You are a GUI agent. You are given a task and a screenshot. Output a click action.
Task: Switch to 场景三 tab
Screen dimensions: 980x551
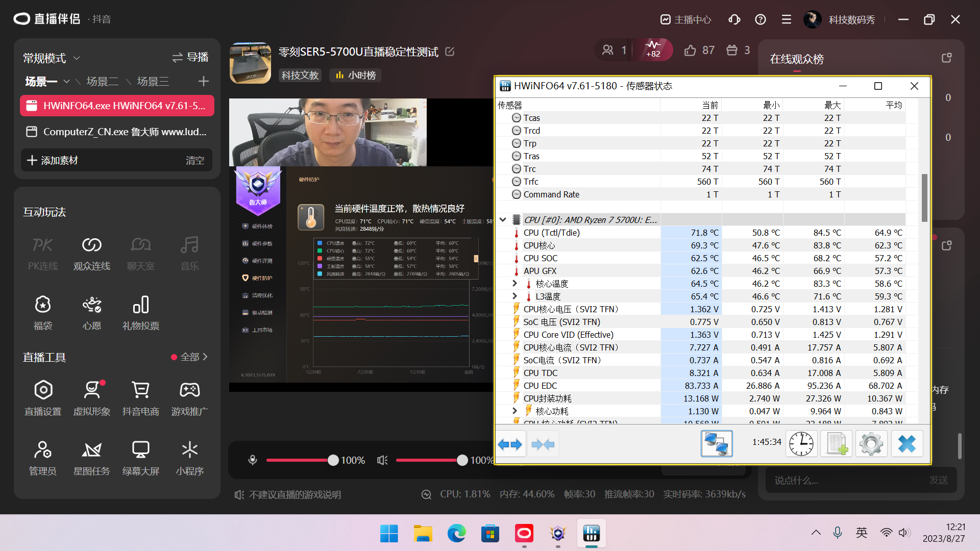153,82
